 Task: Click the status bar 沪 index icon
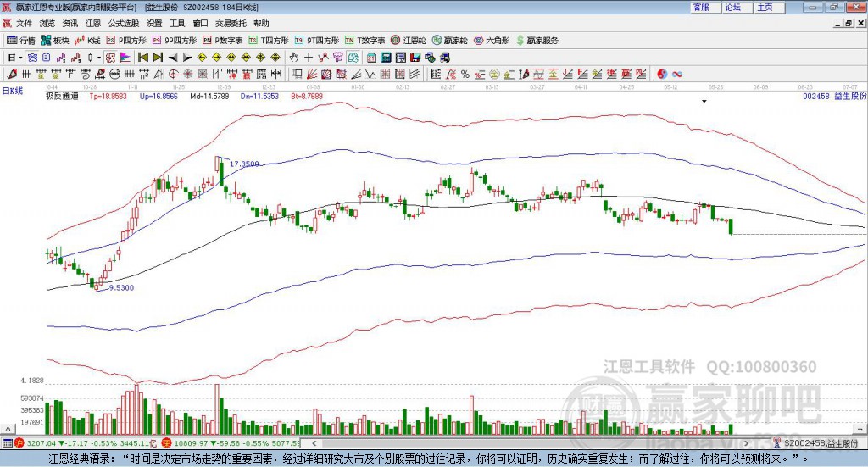click(x=19, y=443)
